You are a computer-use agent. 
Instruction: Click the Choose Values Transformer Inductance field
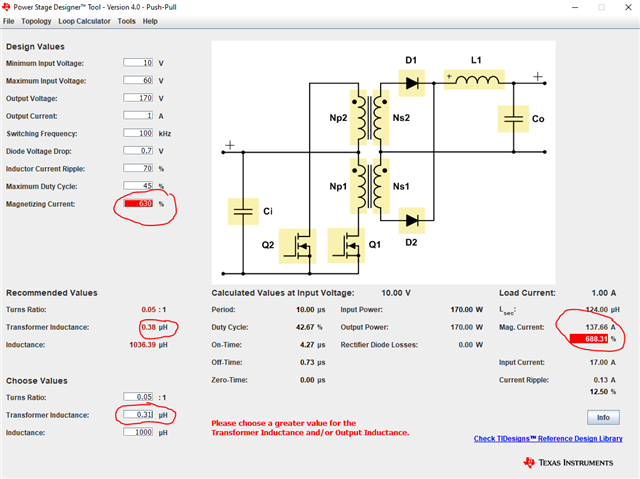(138, 415)
